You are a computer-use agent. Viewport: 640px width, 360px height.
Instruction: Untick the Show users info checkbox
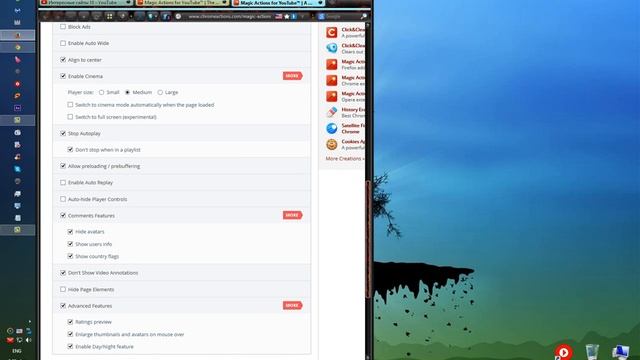70,244
